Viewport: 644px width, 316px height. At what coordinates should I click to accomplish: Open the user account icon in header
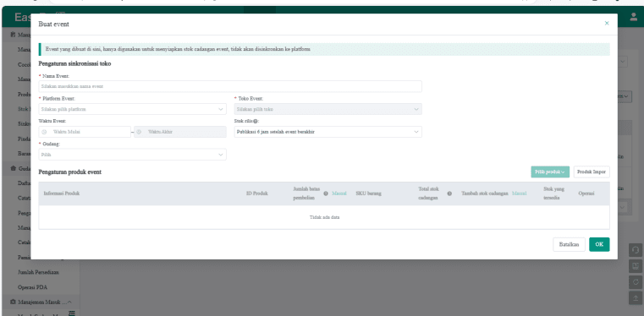pos(634,17)
